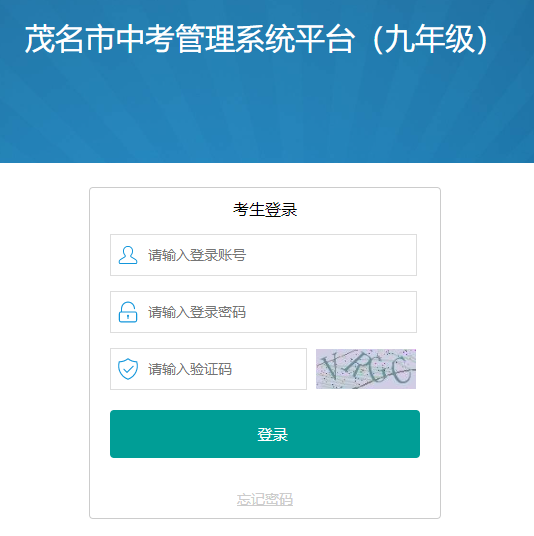
Task: Focus the 请输入登录密码 password input
Action: (263, 312)
